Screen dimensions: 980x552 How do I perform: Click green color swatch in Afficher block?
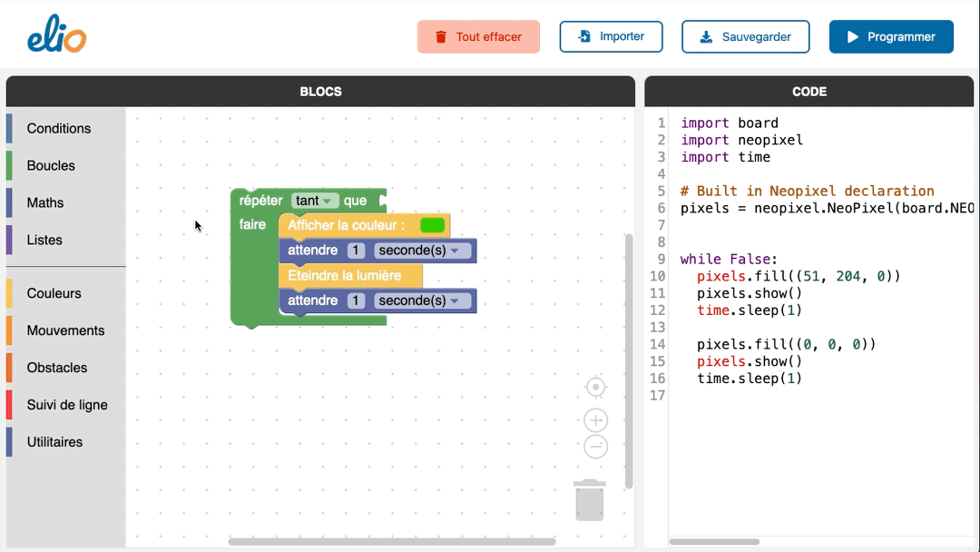click(433, 225)
